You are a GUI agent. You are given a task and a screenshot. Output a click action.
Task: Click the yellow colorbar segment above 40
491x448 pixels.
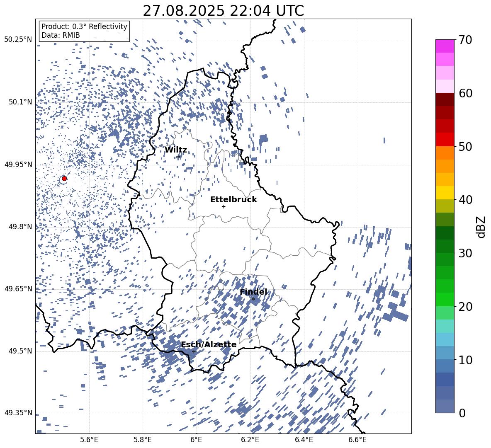pyautogui.click(x=445, y=193)
